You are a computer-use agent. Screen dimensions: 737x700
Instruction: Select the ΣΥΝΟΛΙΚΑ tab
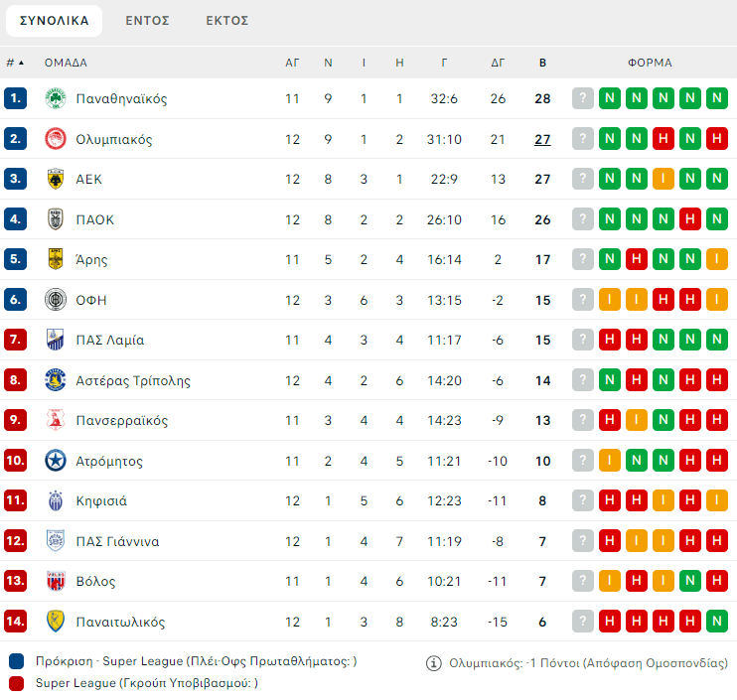click(54, 20)
